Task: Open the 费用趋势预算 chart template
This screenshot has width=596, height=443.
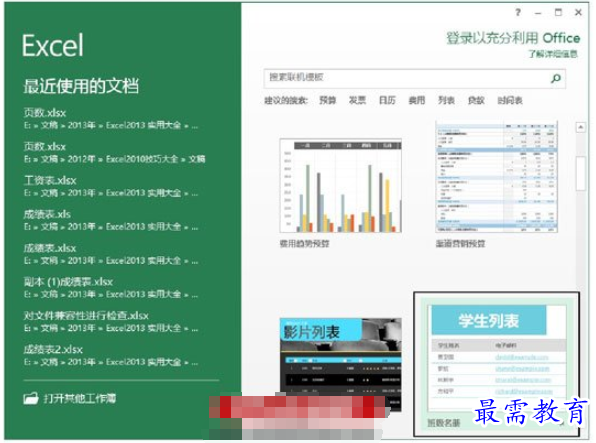Action: point(341,186)
